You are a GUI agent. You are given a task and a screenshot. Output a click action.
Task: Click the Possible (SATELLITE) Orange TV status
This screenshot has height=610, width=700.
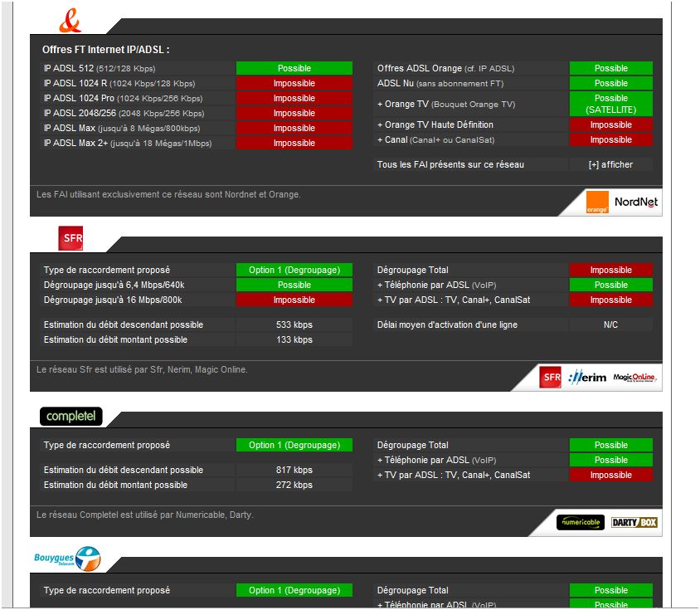(610, 104)
